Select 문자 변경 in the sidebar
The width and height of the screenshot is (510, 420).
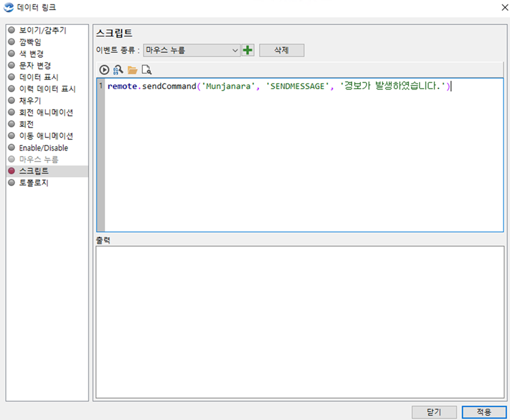(x=35, y=65)
